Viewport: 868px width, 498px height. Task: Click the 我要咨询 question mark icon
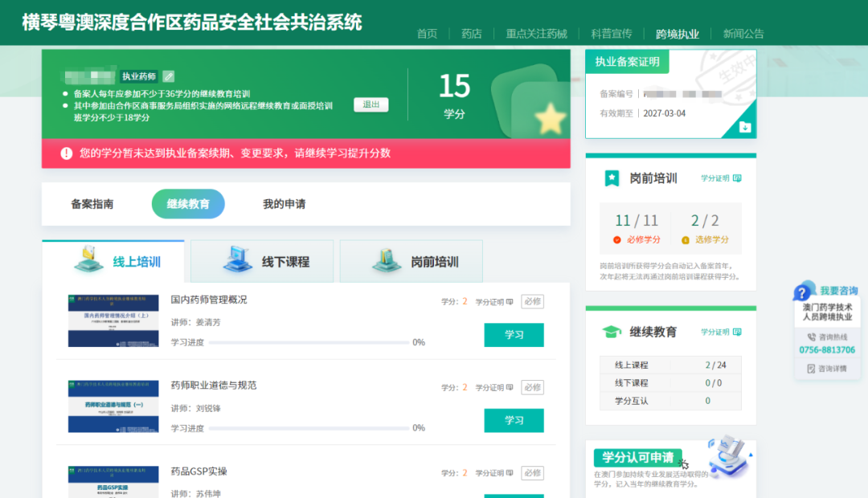pos(802,292)
